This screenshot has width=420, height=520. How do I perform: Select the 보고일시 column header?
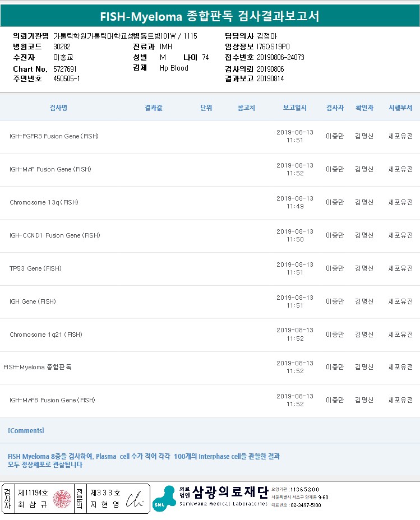(295, 108)
